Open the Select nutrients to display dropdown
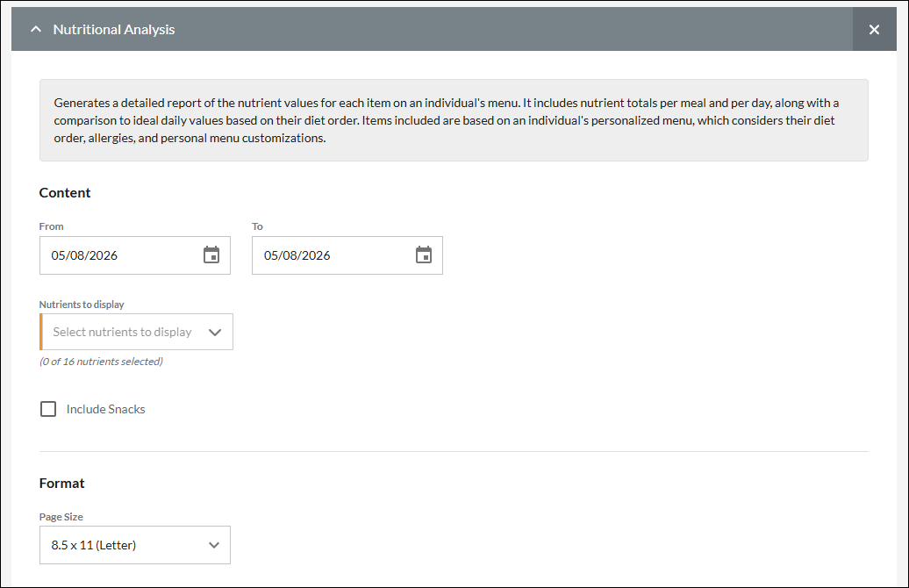 136,332
